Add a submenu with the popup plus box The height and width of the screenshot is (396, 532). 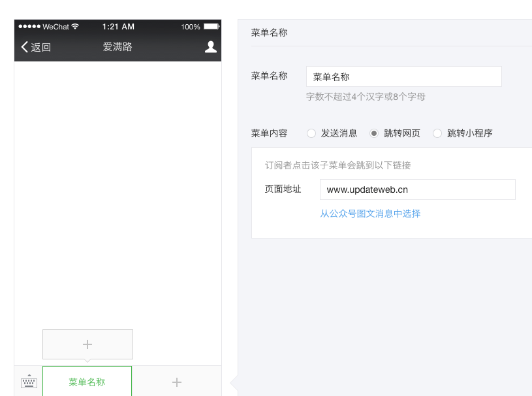pos(87,344)
